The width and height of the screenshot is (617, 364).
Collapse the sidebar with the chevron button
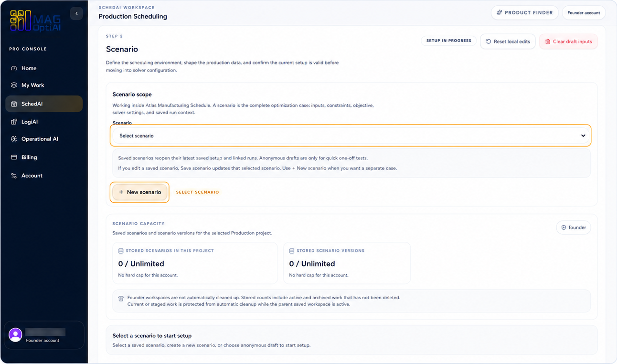76,13
